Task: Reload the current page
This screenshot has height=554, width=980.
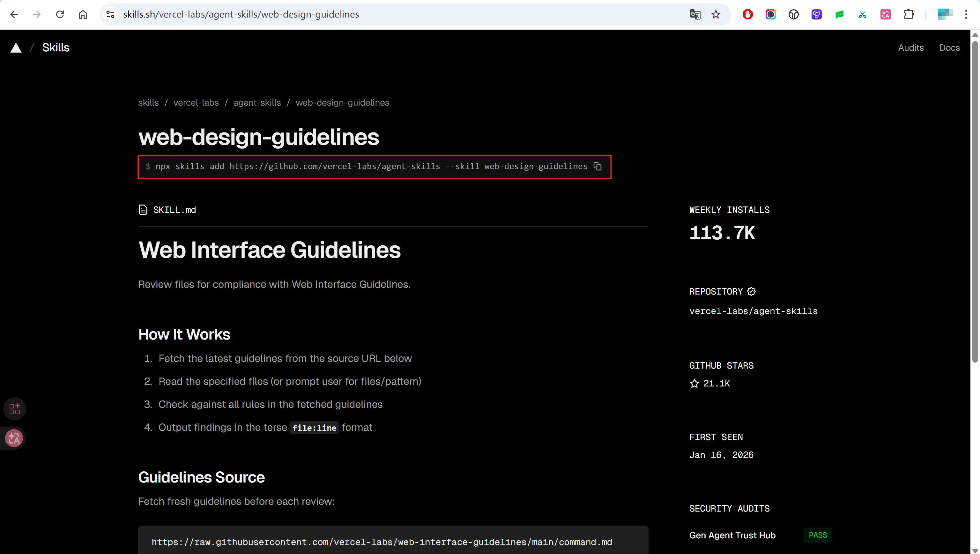Action: (60, 14)
